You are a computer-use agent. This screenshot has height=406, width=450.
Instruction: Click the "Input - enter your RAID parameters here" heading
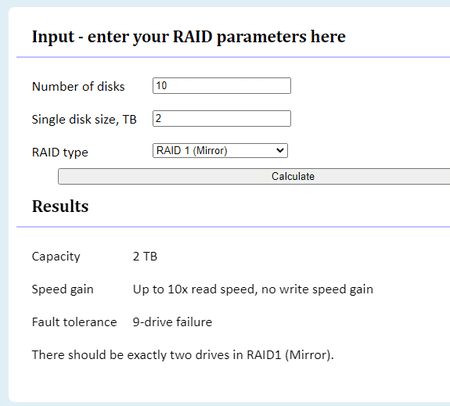(189, 37)
